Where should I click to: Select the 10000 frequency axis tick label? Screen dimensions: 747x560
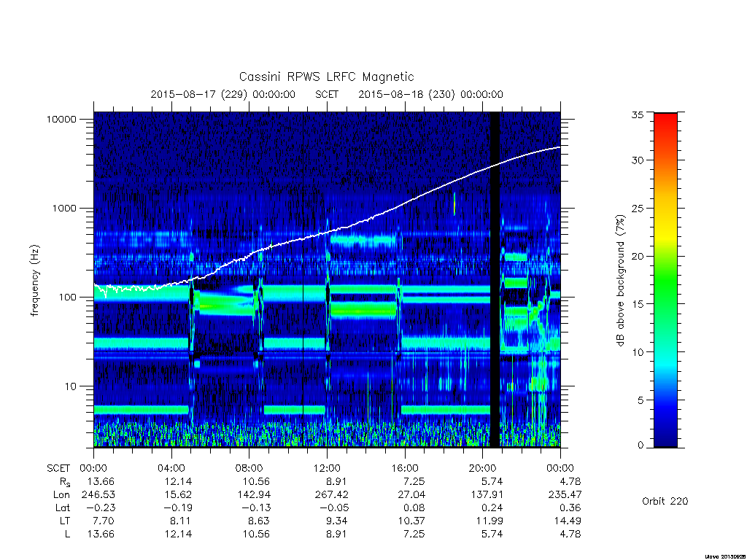point(61,119)
